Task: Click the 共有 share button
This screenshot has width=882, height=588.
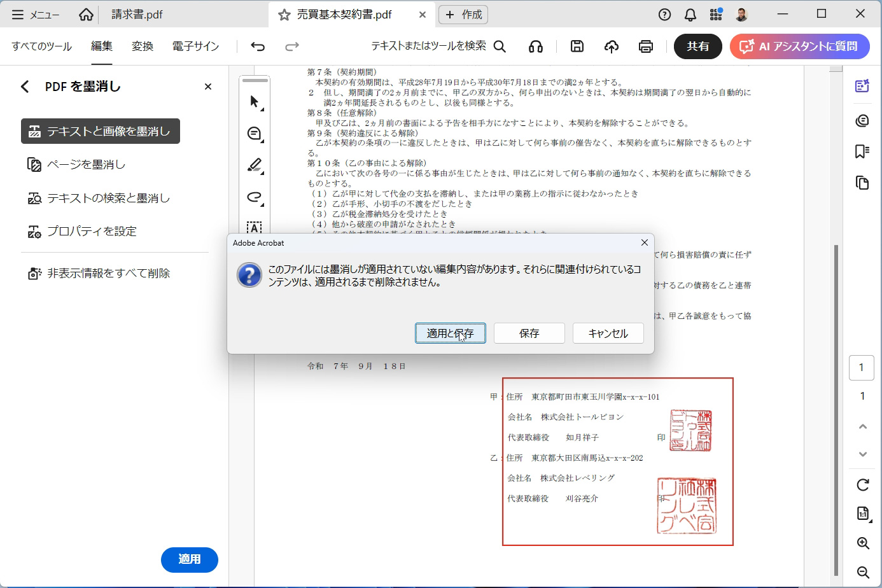Action: [698, 46]
